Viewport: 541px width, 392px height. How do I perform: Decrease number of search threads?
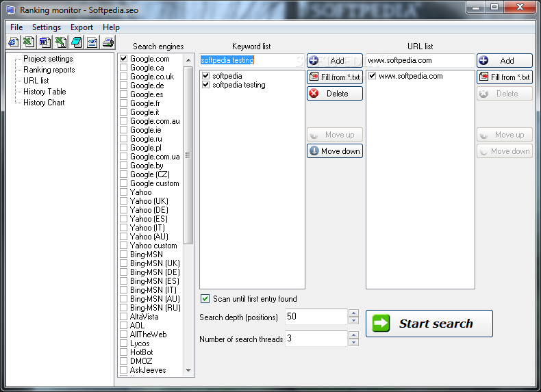coord(353,342)
